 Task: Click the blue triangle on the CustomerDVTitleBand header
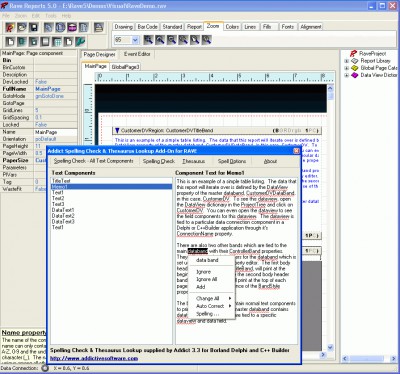point(117,130)
